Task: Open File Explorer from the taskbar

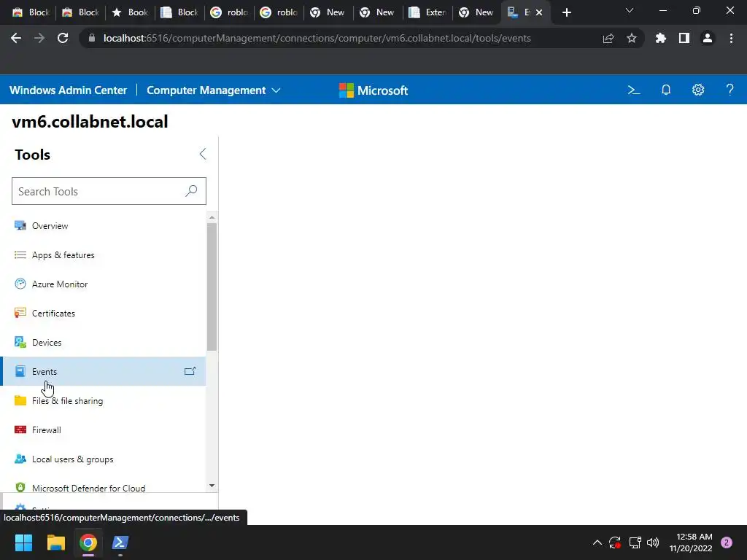Action: [55, 542]
